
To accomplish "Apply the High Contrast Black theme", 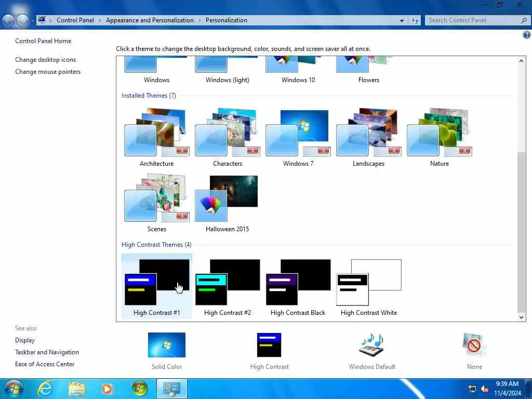I will pos(298,286).
